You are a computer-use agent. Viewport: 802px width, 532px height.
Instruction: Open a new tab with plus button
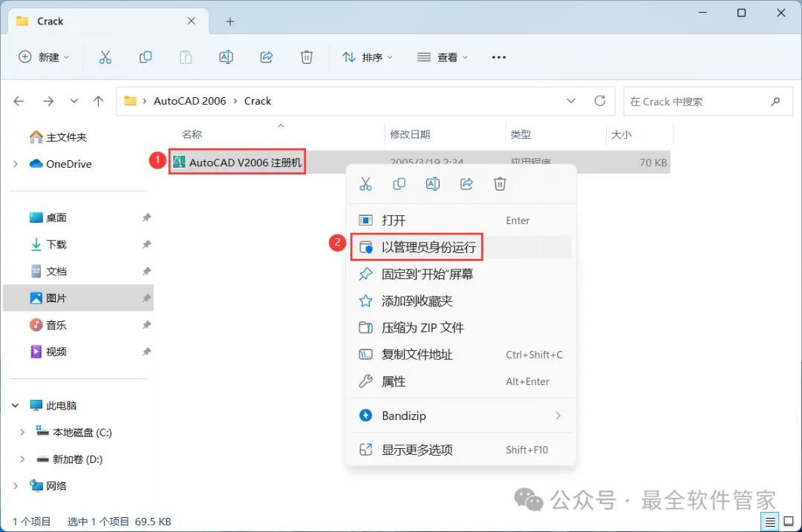(x=230, y=22)
